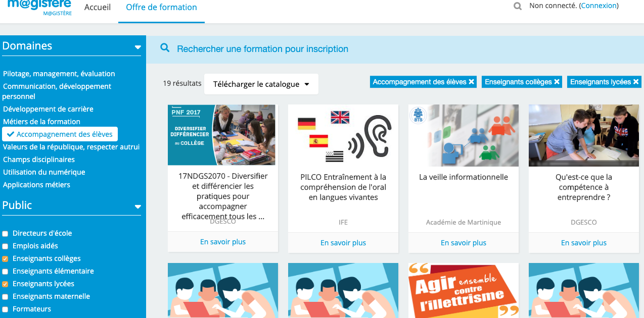Select Utilisation du numérique domain

tap(44, 172)
